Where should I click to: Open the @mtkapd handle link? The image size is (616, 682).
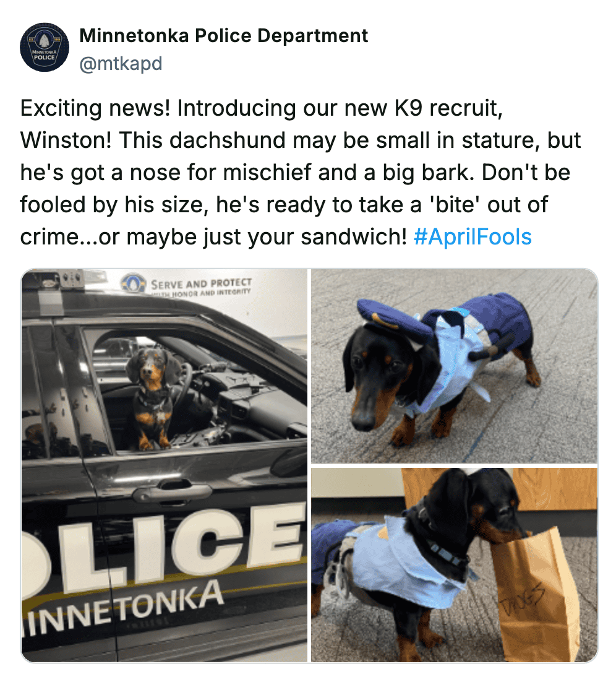pyautogui.click(x=121, y=64)
